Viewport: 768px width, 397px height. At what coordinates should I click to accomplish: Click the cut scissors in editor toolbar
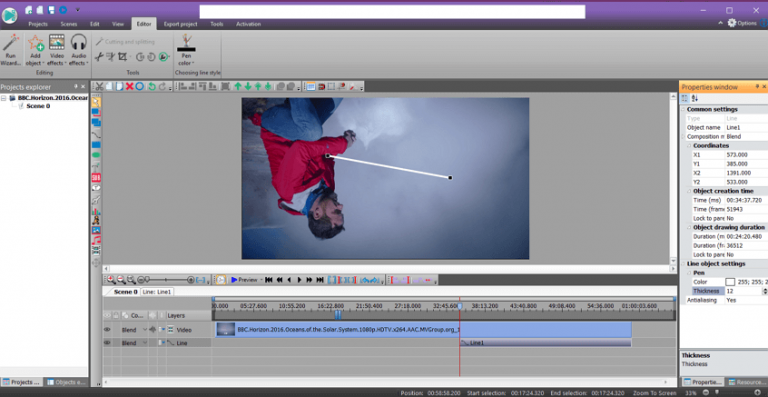[99, 87]
